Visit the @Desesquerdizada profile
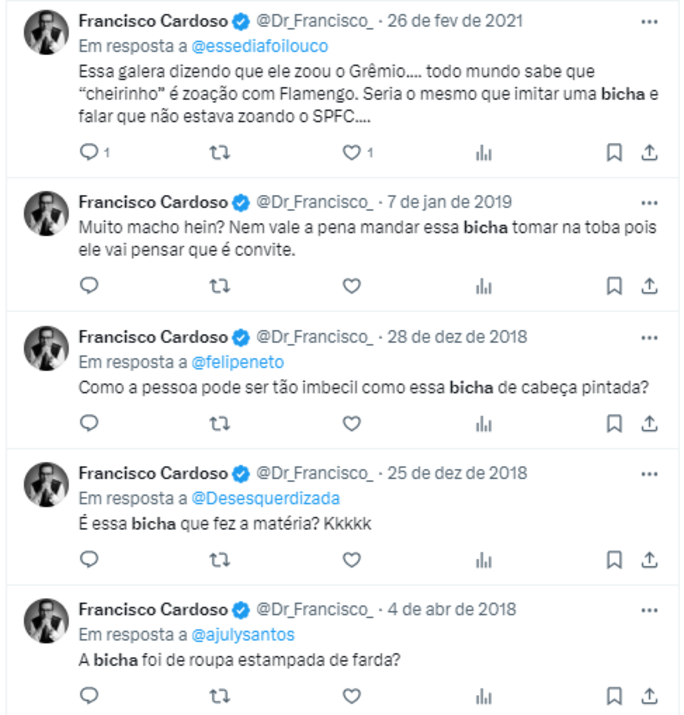This screenshot has width=684, height=715. click(265, 498)
